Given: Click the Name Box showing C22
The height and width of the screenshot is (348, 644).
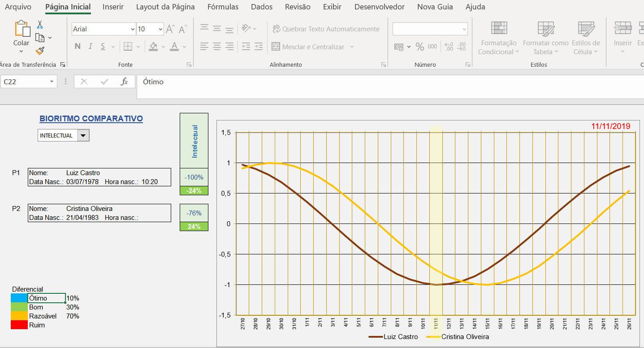Looking at the screenshot, I should [29, 82].
